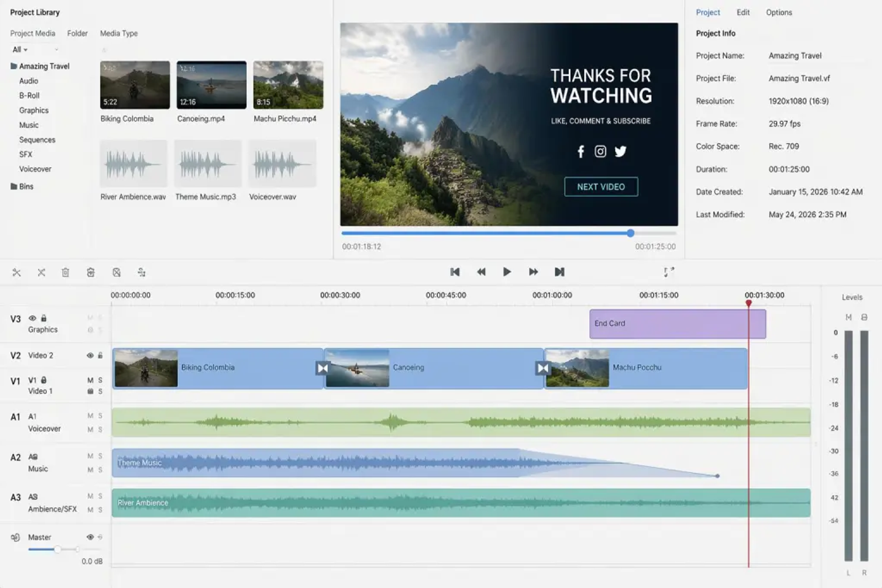Click the link icon above the right level meter
The width and height of the screenshot is (882, 588).
pos(864,317)
